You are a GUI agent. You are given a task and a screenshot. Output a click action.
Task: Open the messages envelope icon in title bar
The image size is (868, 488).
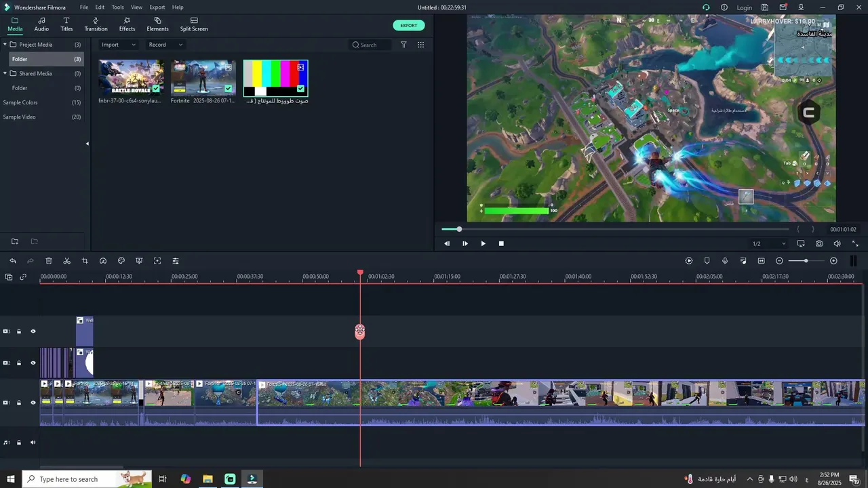pyautogui.click(x=783, y=7)
